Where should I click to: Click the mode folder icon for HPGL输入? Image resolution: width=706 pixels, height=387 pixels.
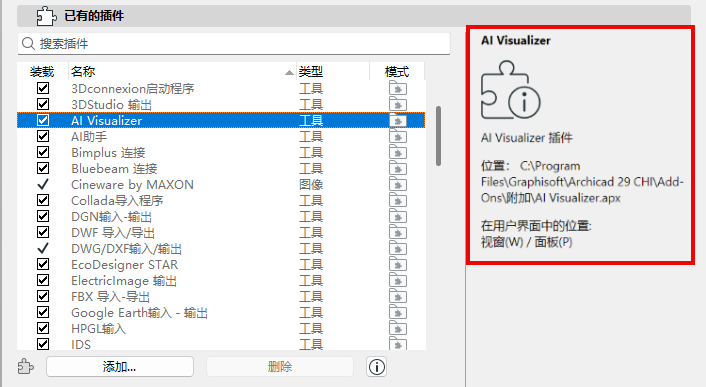pos(398,328)
